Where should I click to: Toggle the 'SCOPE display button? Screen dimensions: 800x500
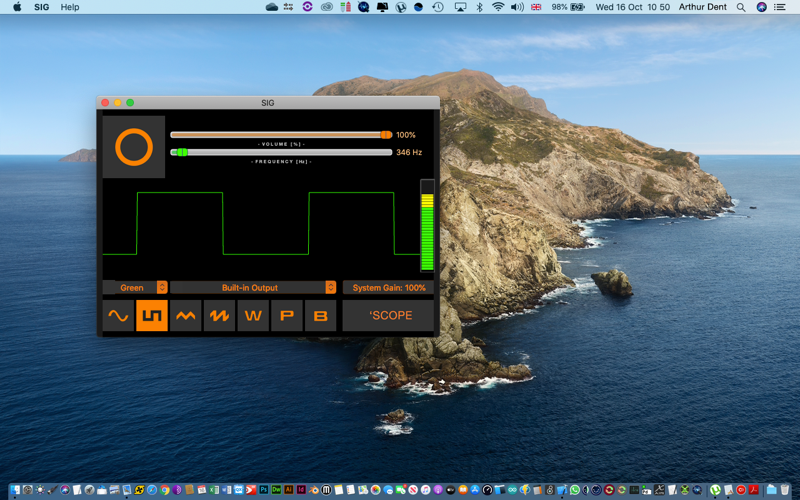[x=388, y=316]
